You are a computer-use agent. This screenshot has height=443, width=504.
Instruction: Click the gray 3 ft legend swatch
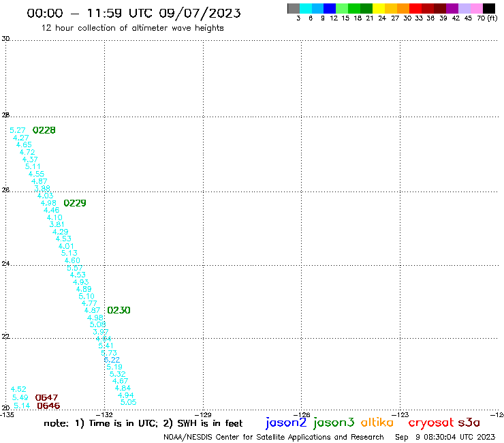pos(294,8)
